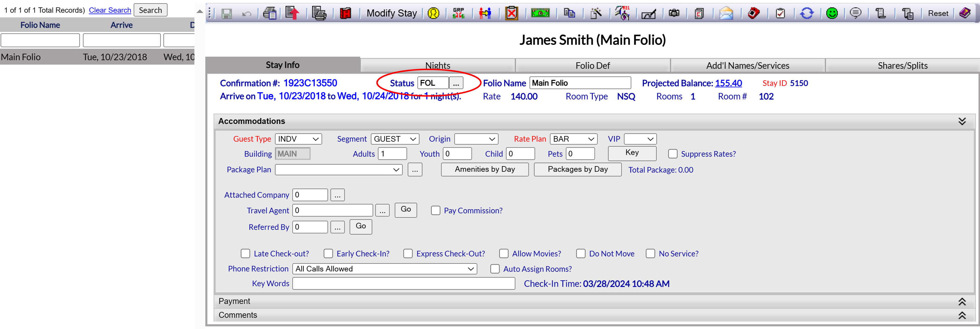980x329 pixels.
Task: Click the magic wand new document icon
Action: tap(596, 13)
